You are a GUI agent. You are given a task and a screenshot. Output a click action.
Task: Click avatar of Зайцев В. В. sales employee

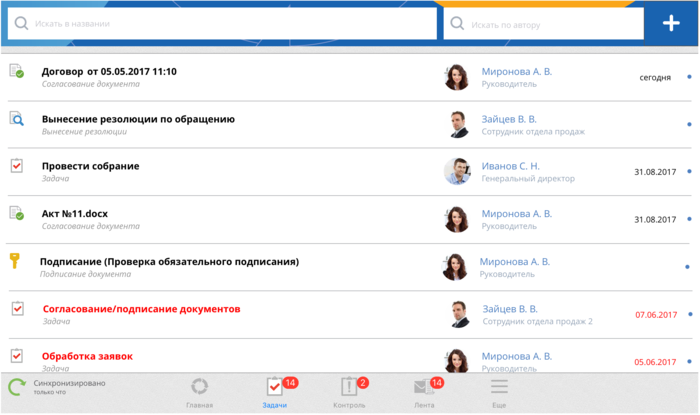458,124
